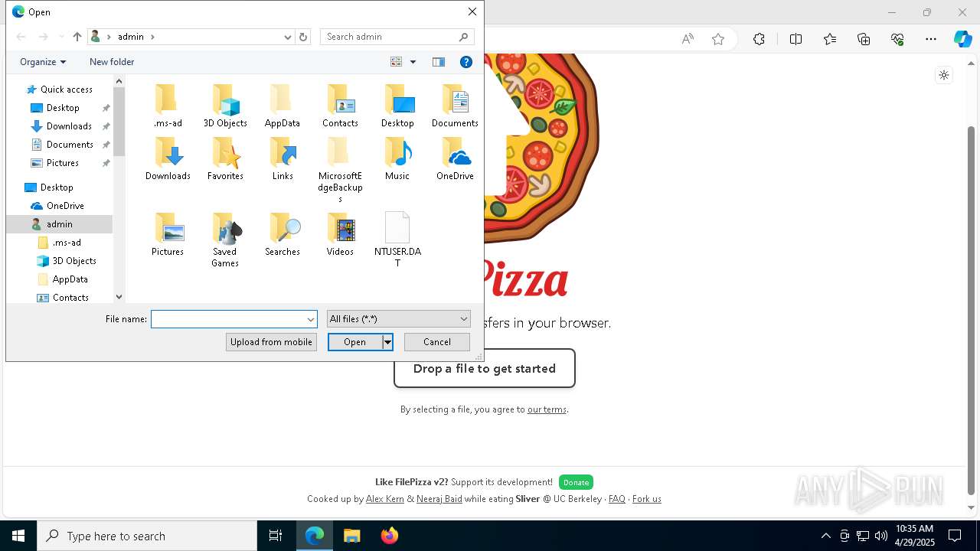
Task: Select Quick access in navigation tree
Action: [x=67, y=90]
